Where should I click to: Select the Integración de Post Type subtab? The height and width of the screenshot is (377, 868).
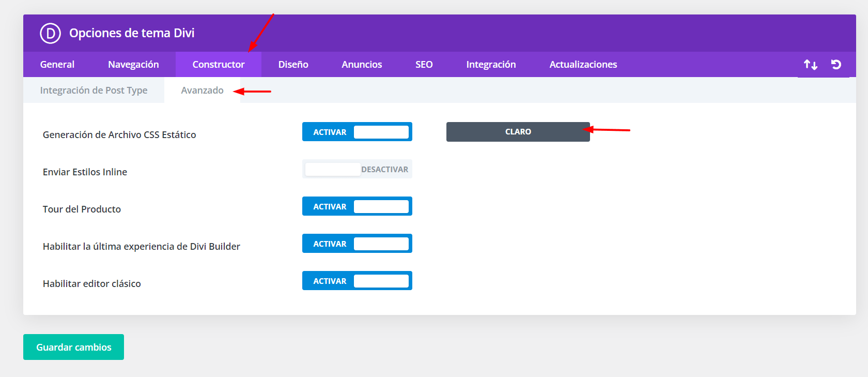point(94,91)
